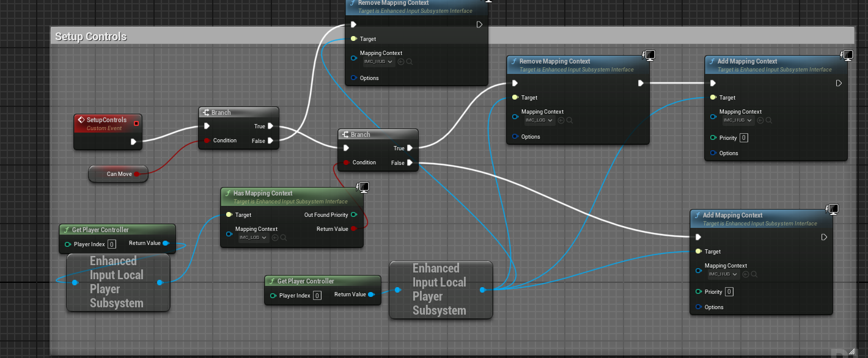Click Return Value pin of leftmost Get Player Controller
Image resolution: width=868 pixels, height=358 pixels.
point(166,243)
